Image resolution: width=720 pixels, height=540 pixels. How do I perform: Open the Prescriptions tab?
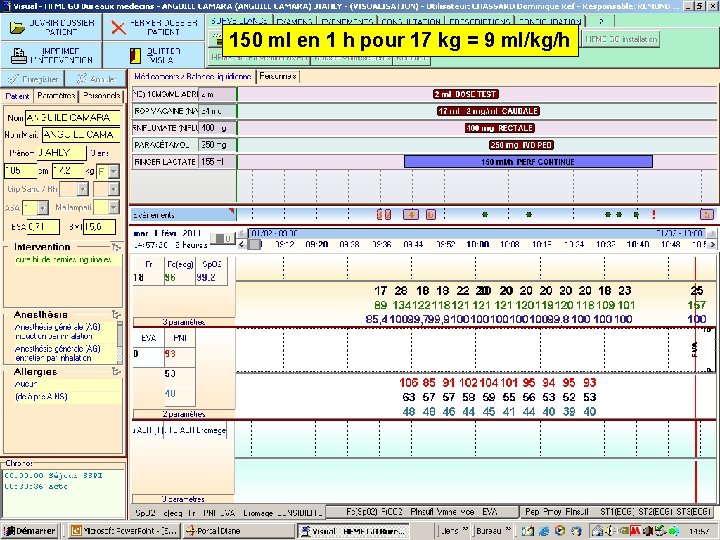pyautogui.click(x=479, y=21)
